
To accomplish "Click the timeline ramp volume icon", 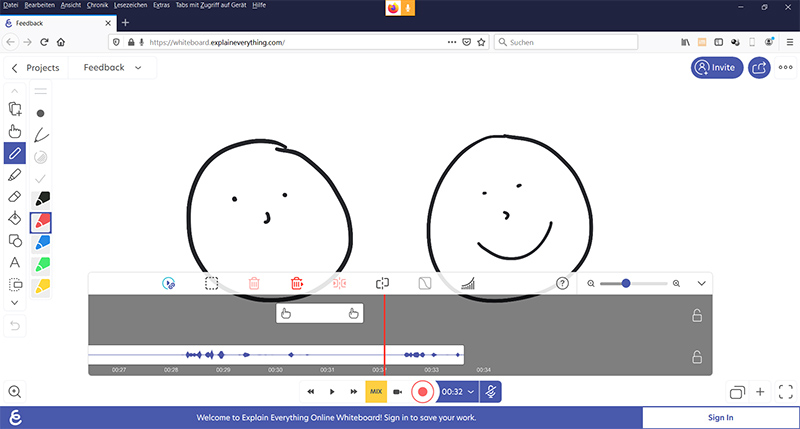I will click(468, 284).
